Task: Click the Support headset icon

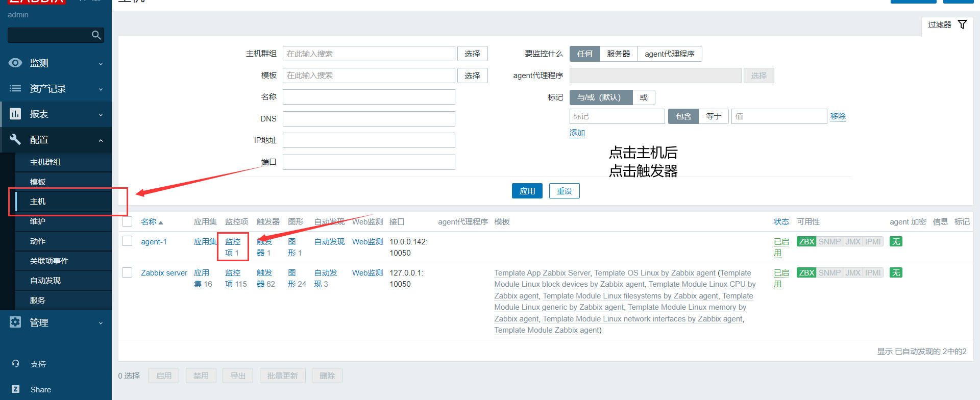Action: (15, 364)
